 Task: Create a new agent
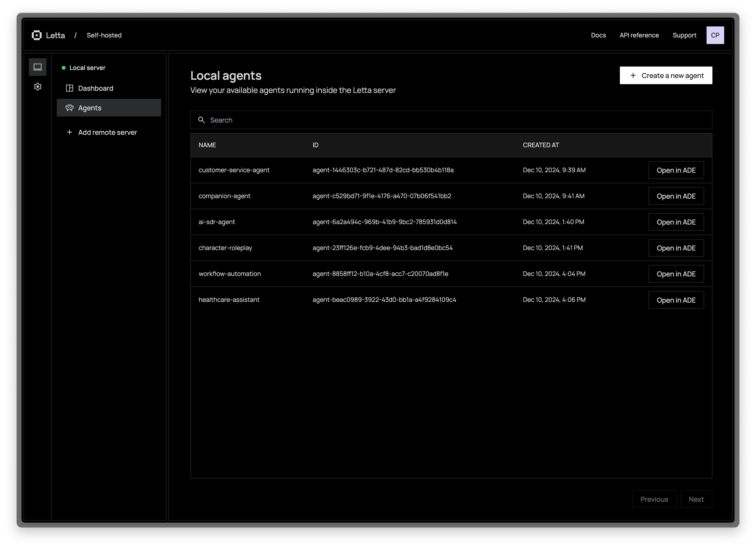tap(666, 76)
